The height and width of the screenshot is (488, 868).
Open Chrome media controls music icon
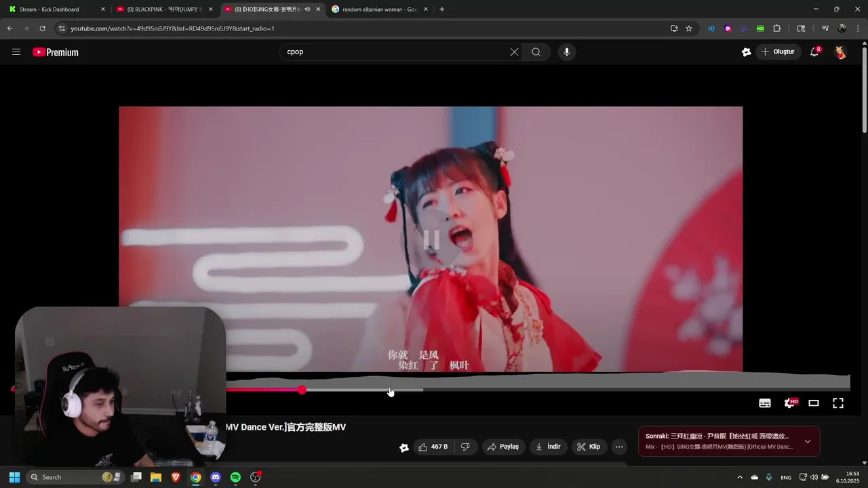point(825,28)
